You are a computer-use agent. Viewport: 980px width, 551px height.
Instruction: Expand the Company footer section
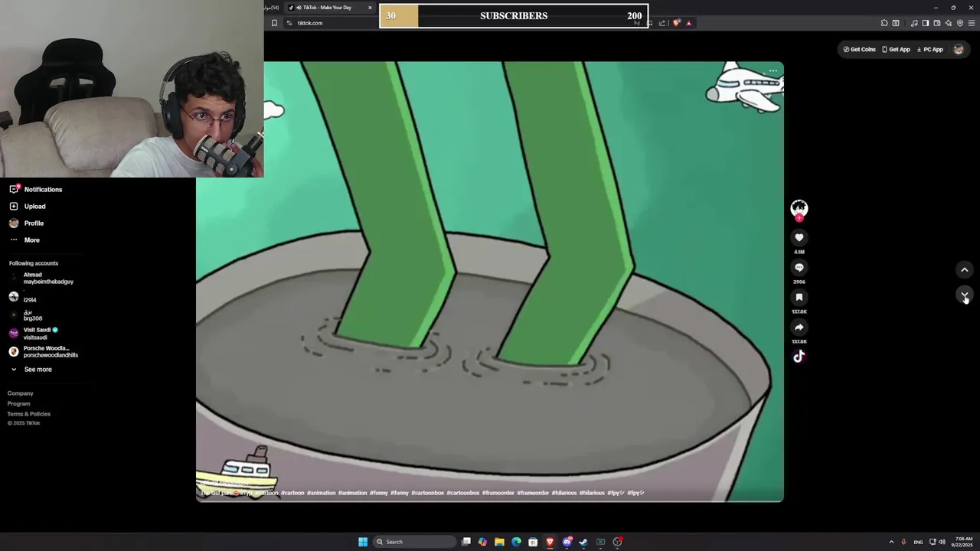point(21,393)
